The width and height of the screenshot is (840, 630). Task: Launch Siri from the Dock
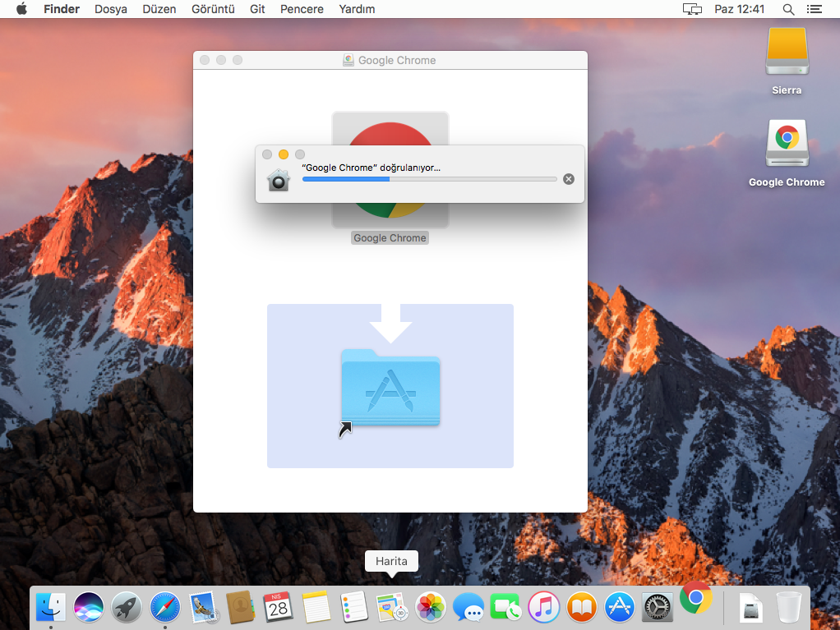(89, 608)
